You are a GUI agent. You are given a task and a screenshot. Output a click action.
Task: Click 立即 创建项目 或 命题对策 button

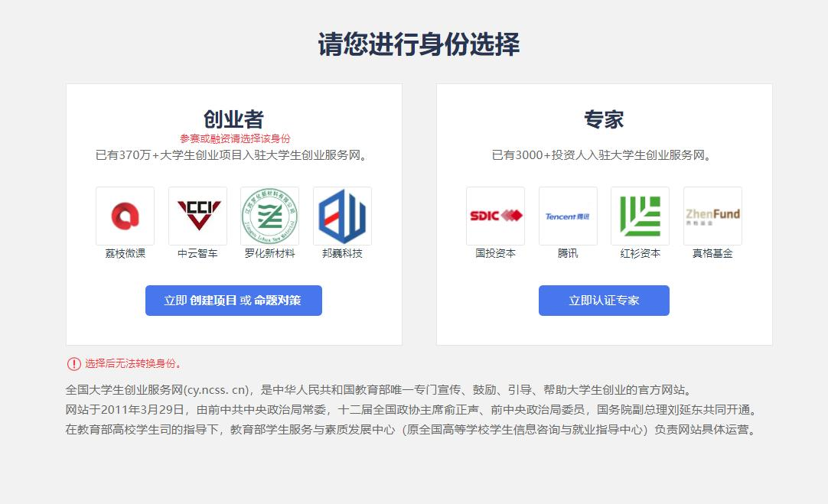[x=233, y=301]
